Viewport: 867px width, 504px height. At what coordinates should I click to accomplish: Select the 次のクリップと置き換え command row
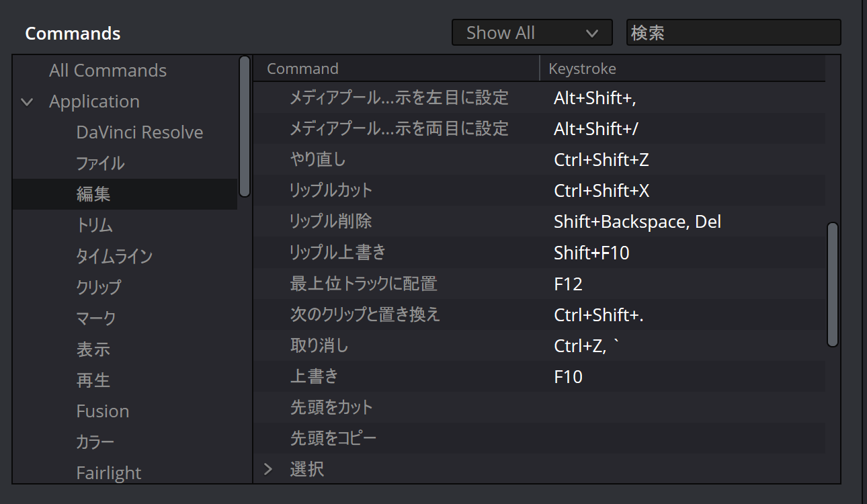click(x=540, y=314)
